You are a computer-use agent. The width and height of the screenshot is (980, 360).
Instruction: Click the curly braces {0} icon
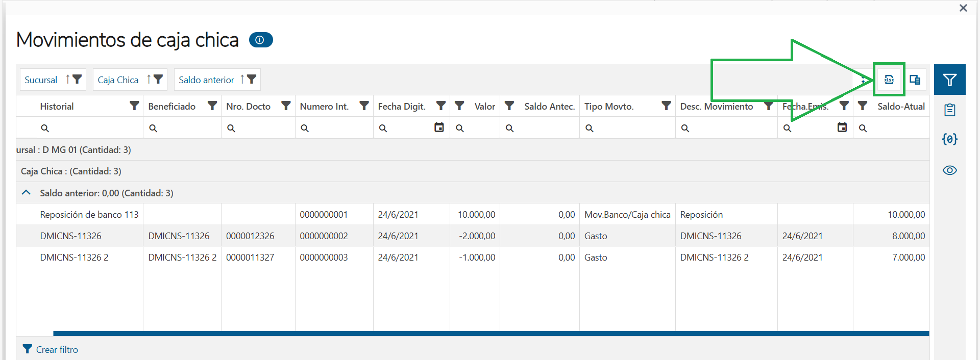pos(949,139)
